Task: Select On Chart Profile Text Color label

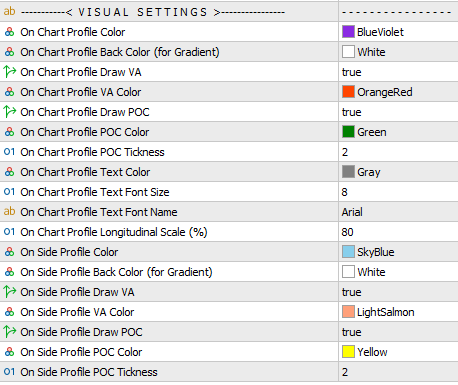Action: point(85,172)
